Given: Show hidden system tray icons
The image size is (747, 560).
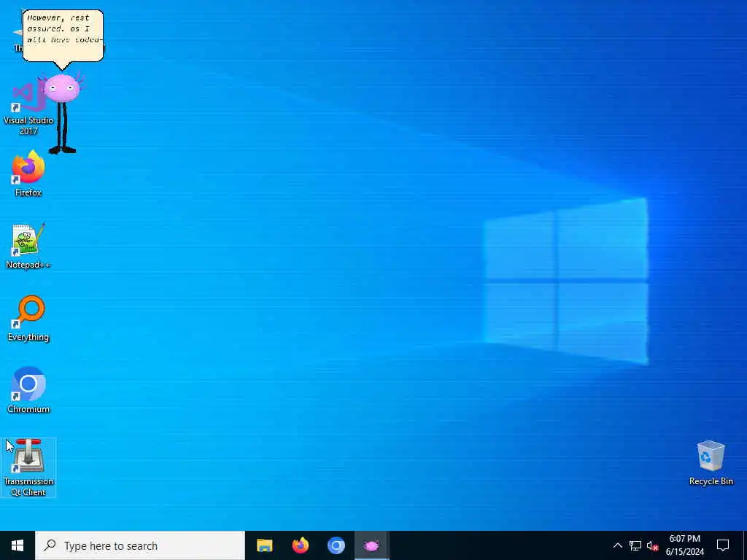Looking at the screenshot, I should (617, 545).
